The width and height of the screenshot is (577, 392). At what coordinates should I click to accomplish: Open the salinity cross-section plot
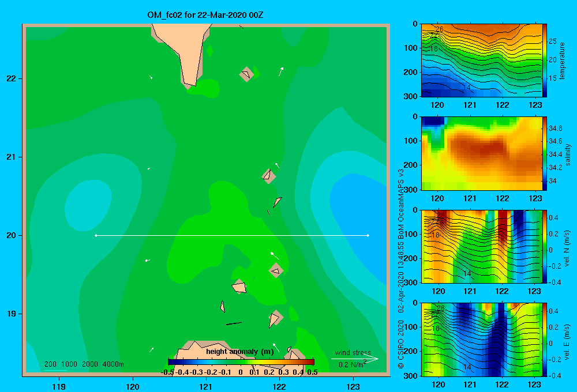tap(482, 153)
